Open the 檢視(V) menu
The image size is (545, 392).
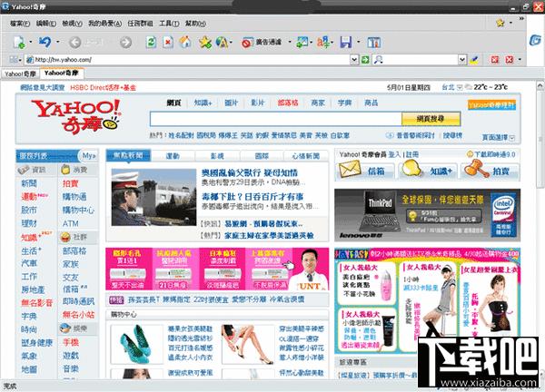pyautogui.click(x=72, y=24)
